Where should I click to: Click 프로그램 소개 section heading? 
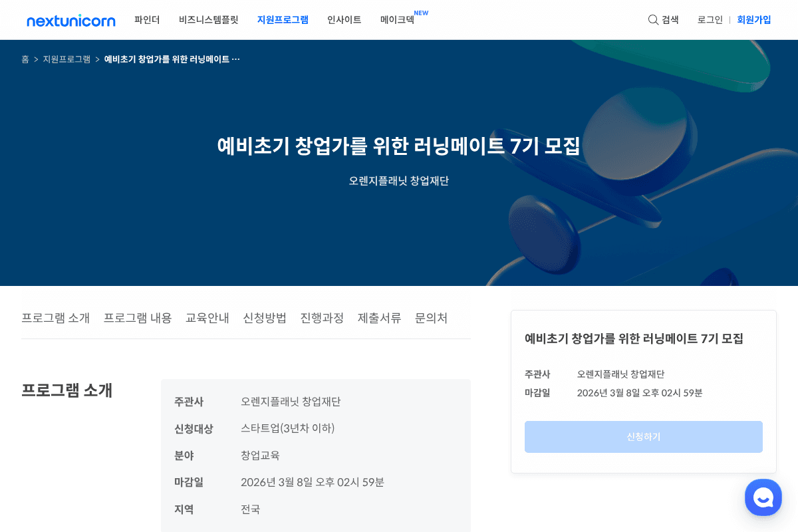pyautogui.click(x=66, y=390)
